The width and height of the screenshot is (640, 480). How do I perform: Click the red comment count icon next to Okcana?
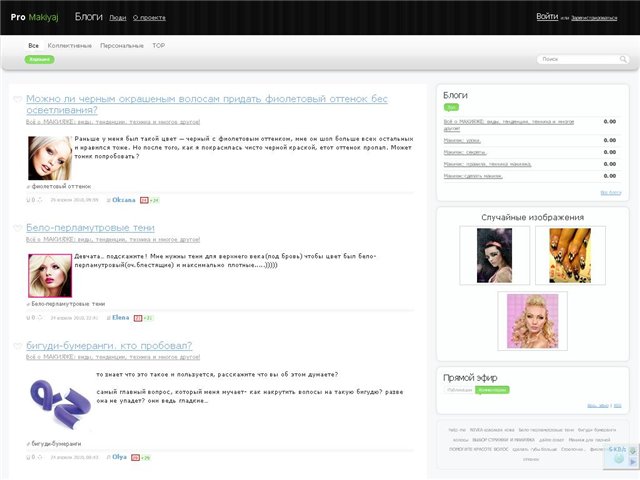[144, 200]
